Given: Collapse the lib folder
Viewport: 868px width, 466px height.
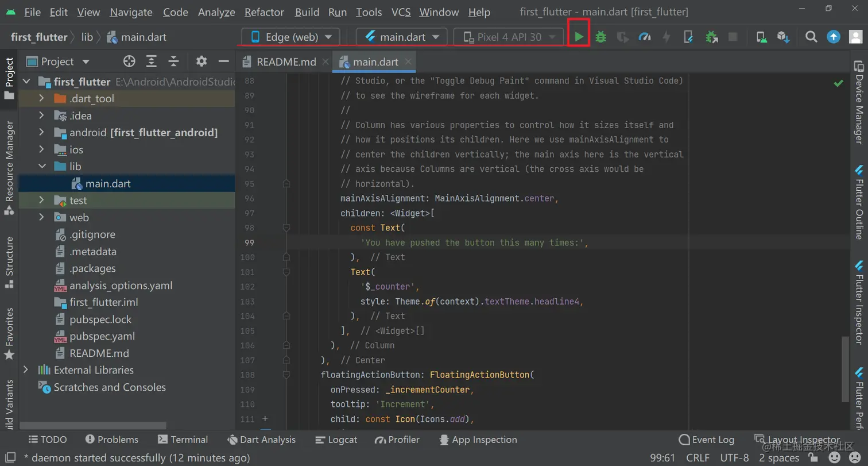Looking at the screenshot, I should [41, 167].
